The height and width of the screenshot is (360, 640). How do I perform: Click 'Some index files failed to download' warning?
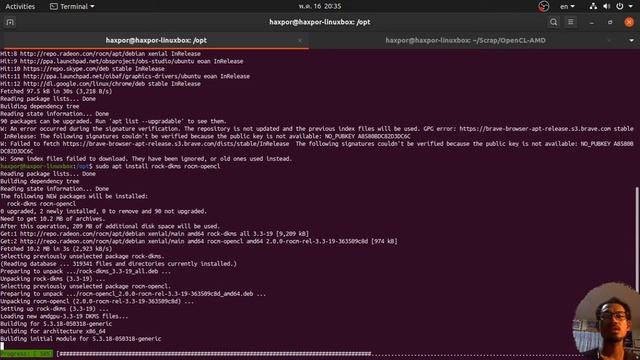(x=146, y=159)
